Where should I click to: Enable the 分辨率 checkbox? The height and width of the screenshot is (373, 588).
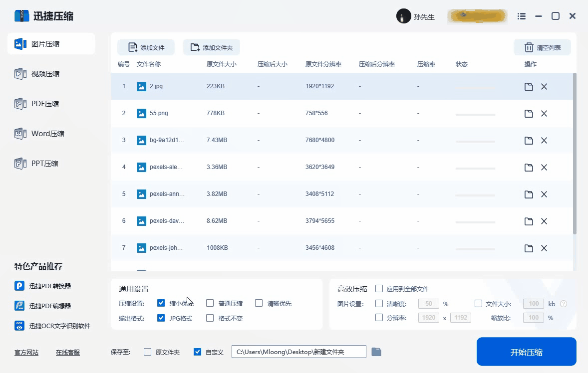(379, 318)
